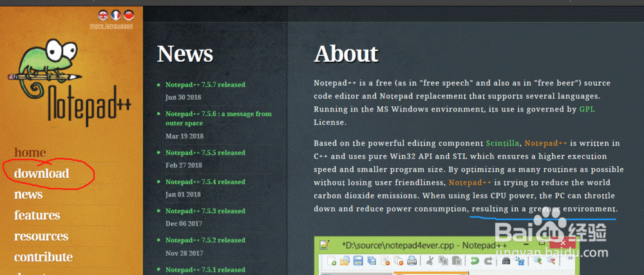Click the British flag language icon

tap(103, 15)
